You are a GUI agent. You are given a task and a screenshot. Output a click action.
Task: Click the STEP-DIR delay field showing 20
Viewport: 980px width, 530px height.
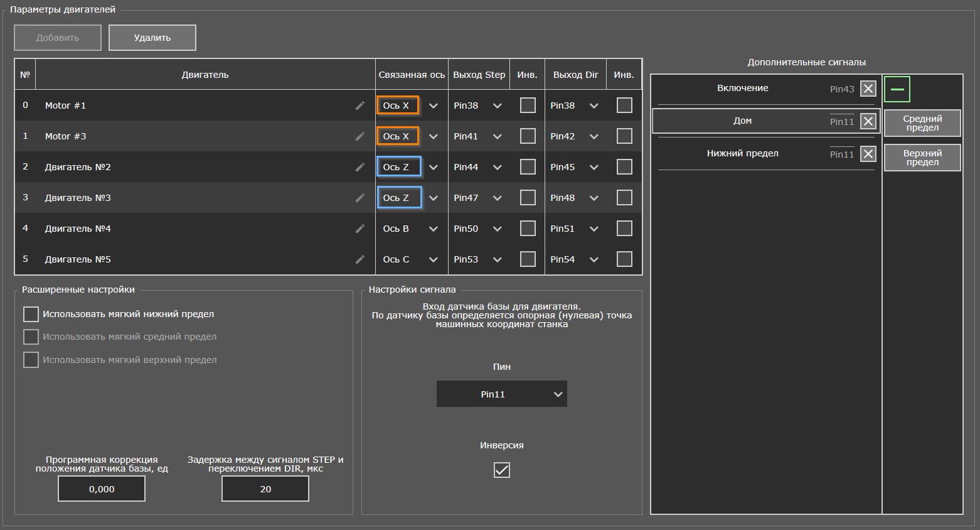click(265, 489)
